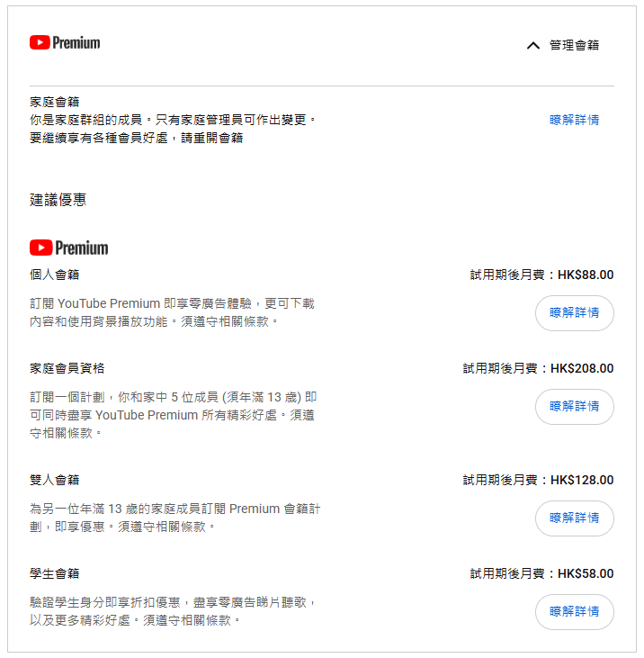Screen dimensions: 644x658
Task: Click the YouTube Premium logo at the top
Action: 65,43
